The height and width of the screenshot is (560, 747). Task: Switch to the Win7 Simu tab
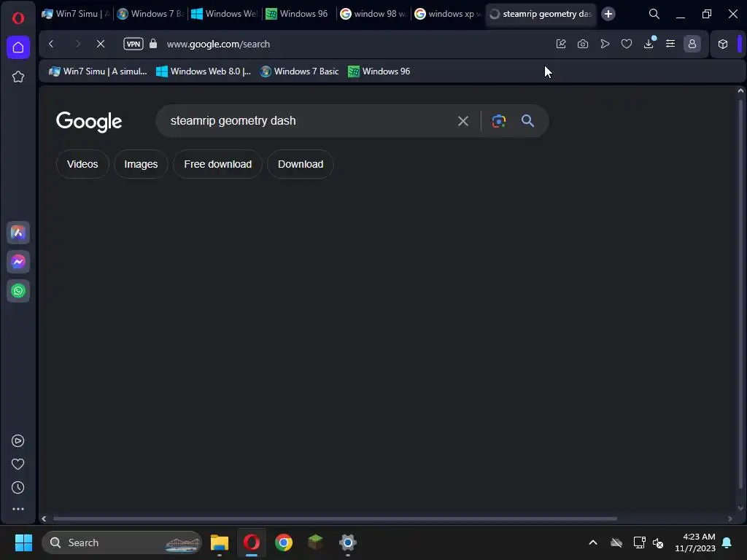pos(76,14)
